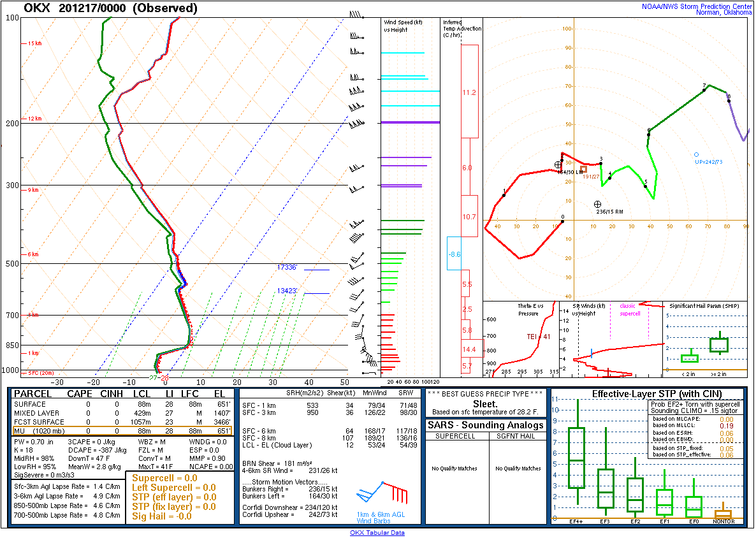Click the Supercell = 0.0 value
756x538 pixels.
point(164,478)
